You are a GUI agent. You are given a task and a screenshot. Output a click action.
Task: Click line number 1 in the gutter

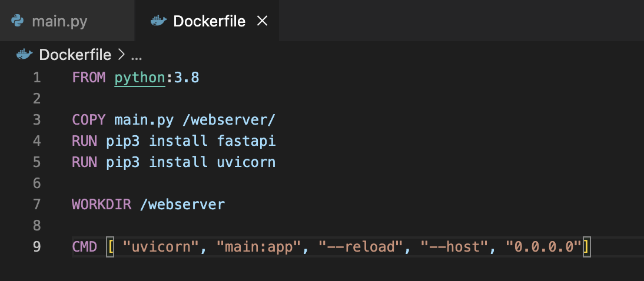coord(37,78)
